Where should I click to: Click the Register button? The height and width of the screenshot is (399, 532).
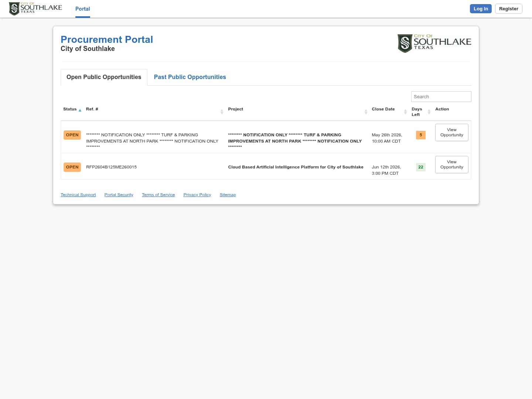pyautogui.click(x=508, y=9)
